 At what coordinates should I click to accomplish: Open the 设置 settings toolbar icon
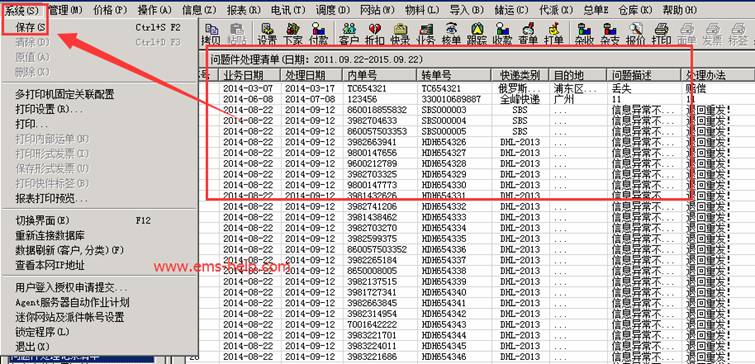click(266, 34)
